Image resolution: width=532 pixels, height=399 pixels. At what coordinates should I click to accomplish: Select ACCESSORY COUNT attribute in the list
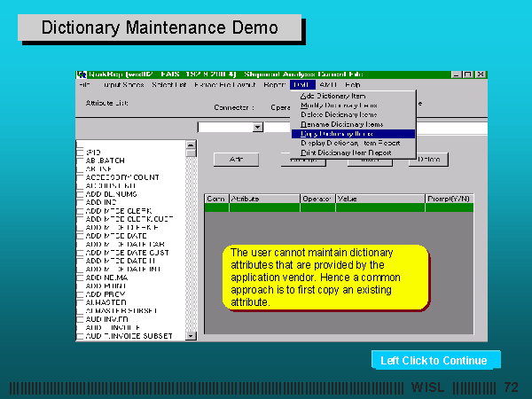[122, 176]
